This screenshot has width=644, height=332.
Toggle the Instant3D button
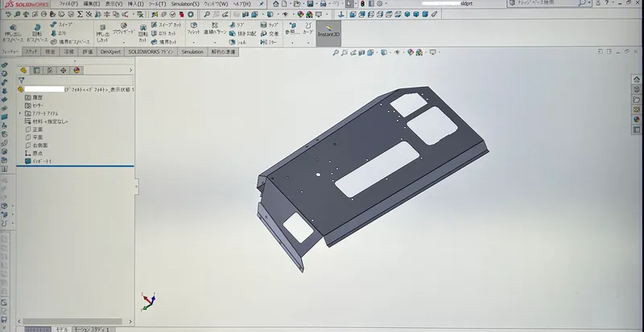click(x=328, y=31)
